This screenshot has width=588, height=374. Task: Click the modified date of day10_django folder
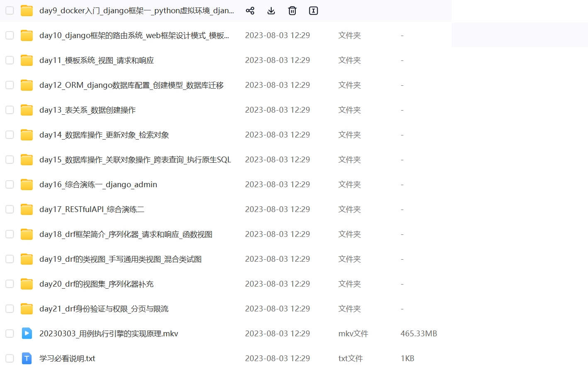point(277,36)
